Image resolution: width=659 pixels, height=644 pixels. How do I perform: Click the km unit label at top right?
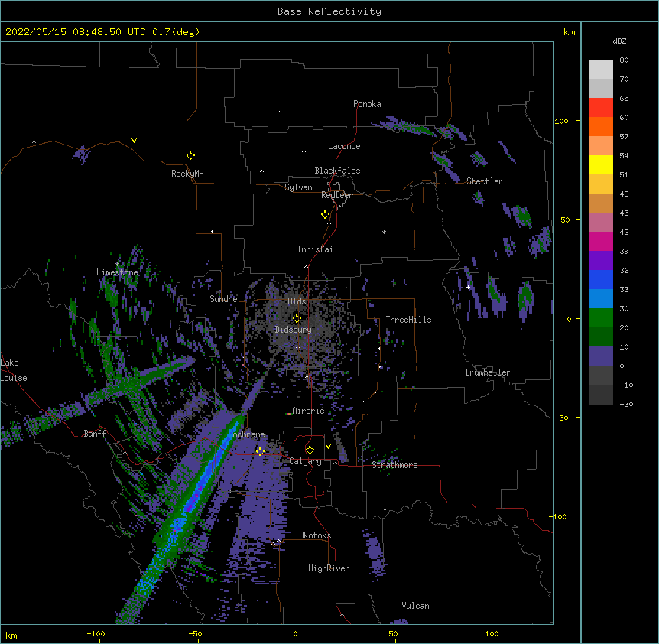tap(569, 32)
